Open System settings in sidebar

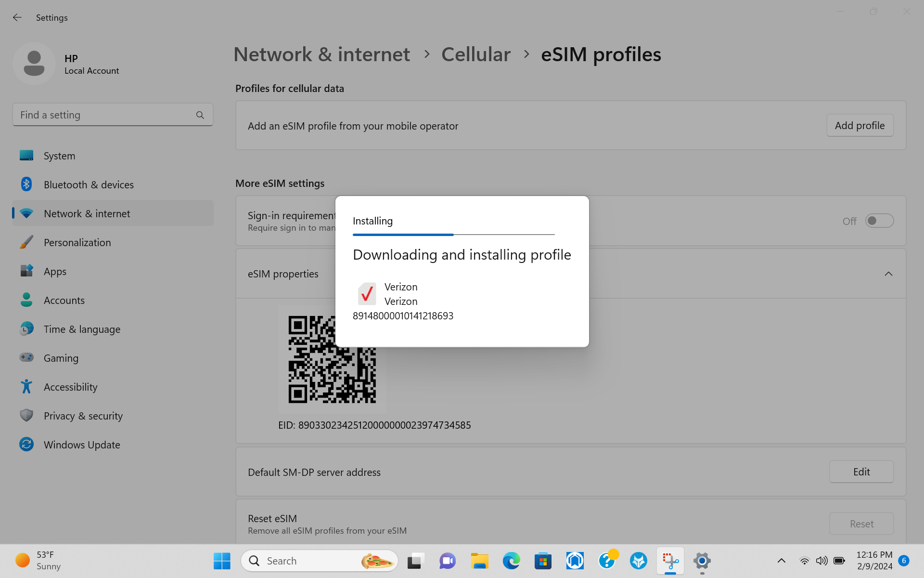point(113,156)
